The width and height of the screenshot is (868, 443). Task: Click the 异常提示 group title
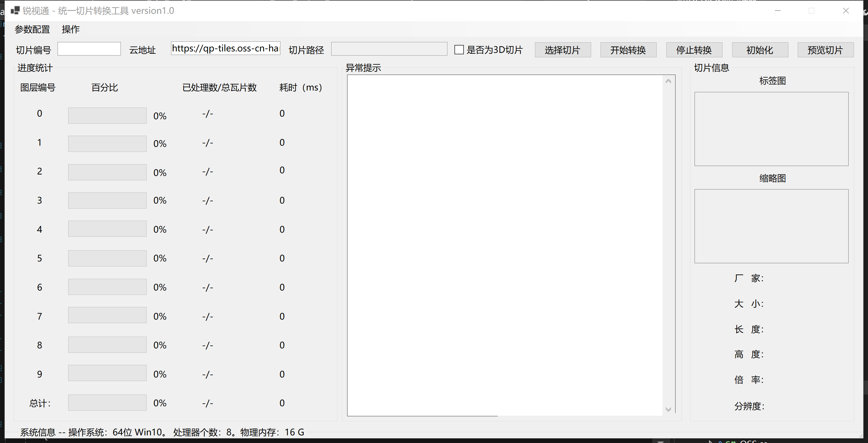coord(363,68)
